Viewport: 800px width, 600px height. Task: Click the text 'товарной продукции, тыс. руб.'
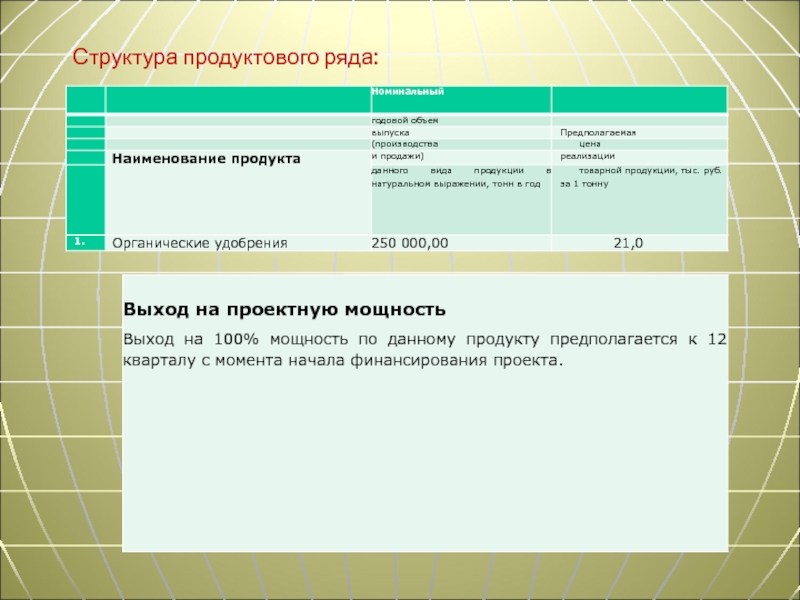click(x=650, y=171)
